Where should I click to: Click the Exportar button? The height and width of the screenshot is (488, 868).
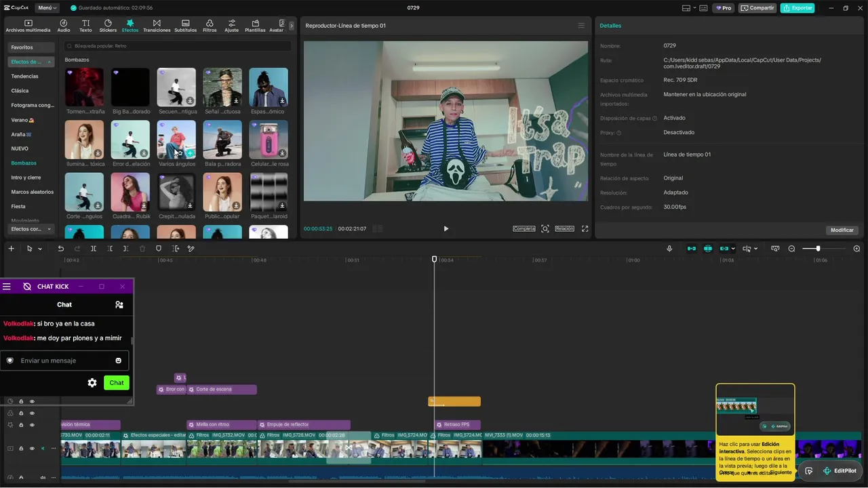[797, 8]
